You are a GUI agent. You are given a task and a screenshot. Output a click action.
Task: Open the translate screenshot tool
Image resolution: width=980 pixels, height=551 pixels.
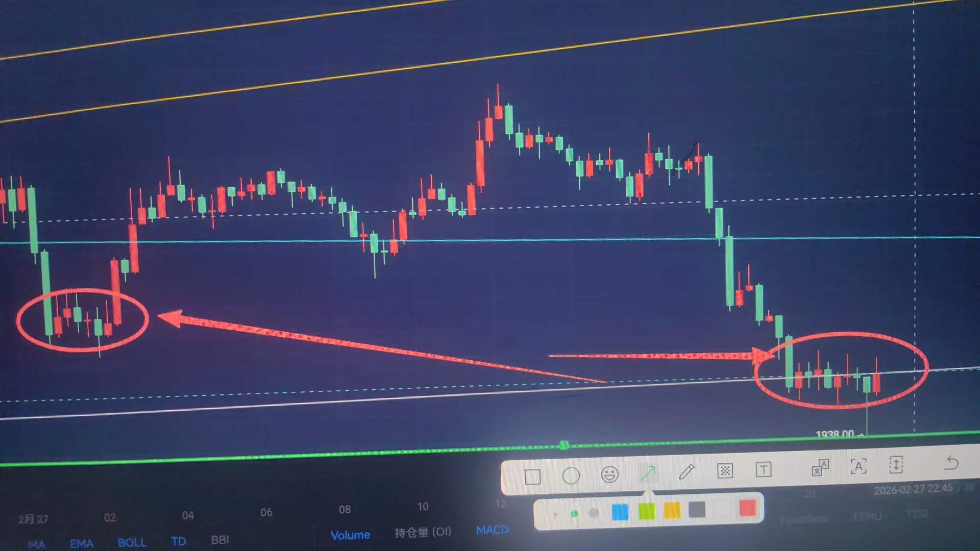coord(820,467)
